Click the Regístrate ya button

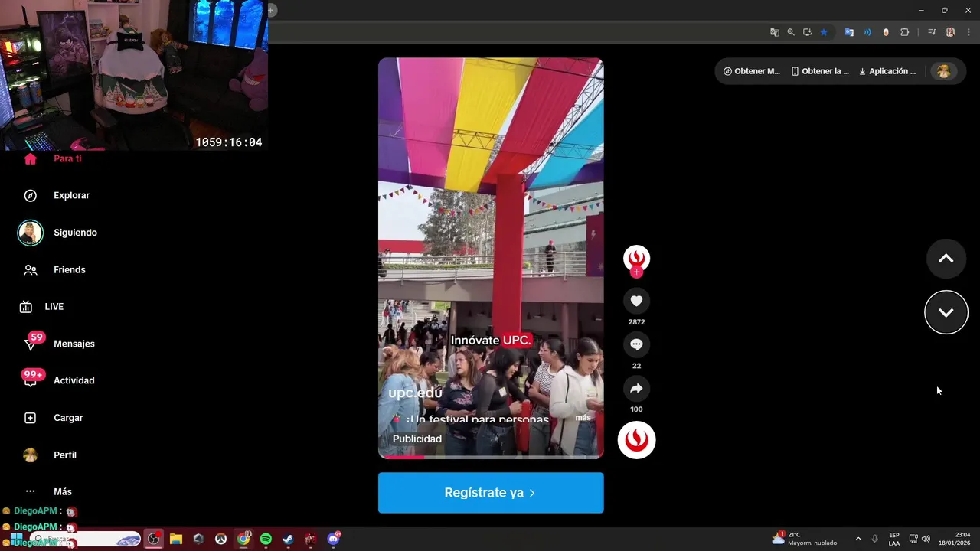[491, 493]
